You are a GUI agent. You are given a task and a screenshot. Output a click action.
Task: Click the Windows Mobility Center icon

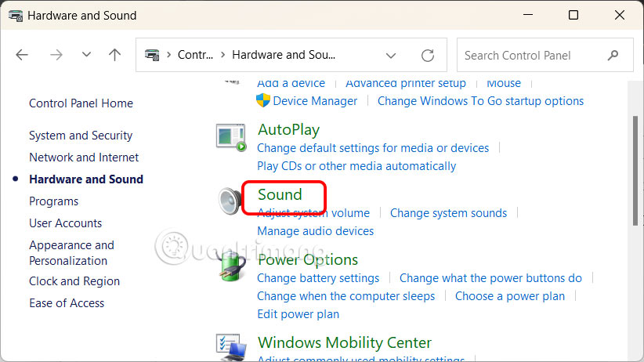[232, 346]
